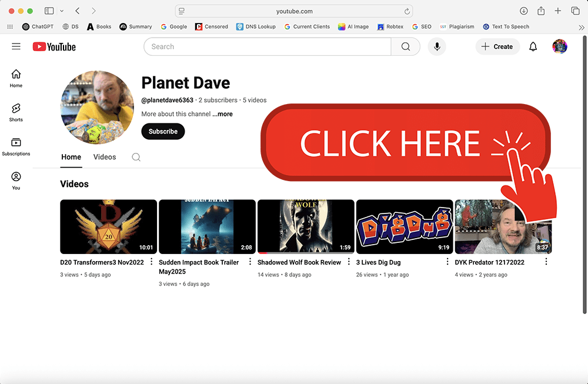588x384 pixels.
Task: Open the 3 Lives Dig Dug title
Action: pos(378,262)
